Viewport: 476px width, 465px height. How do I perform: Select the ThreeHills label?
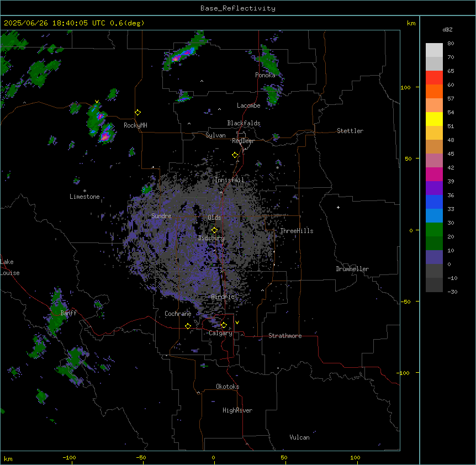coord(297,231)
